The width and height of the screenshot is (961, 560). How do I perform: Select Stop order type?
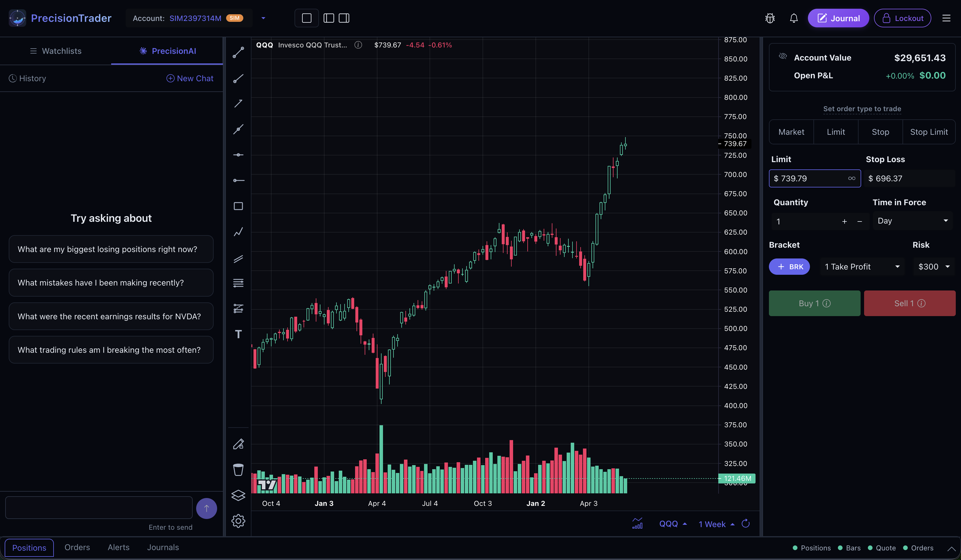click(x=880, y=132)
